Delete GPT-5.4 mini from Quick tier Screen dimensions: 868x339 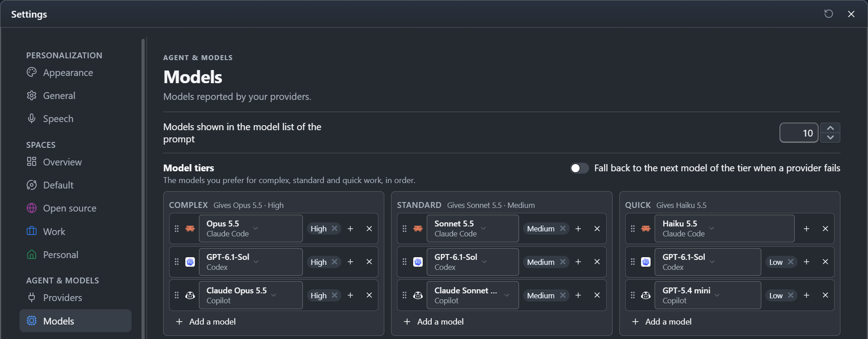(826, 295)
